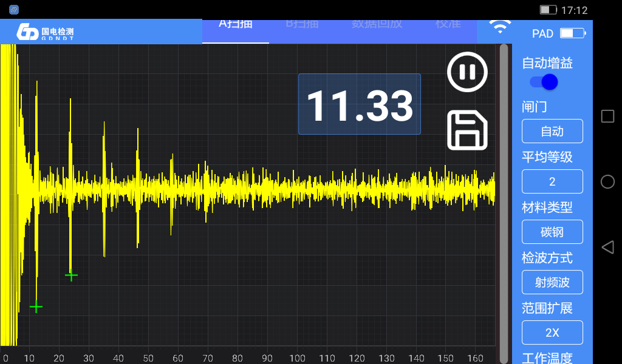Change the 范围扩展 setting showing 2X
This screenshot has height=364, width=622.
pyautogui.click(x=552, y=332)
